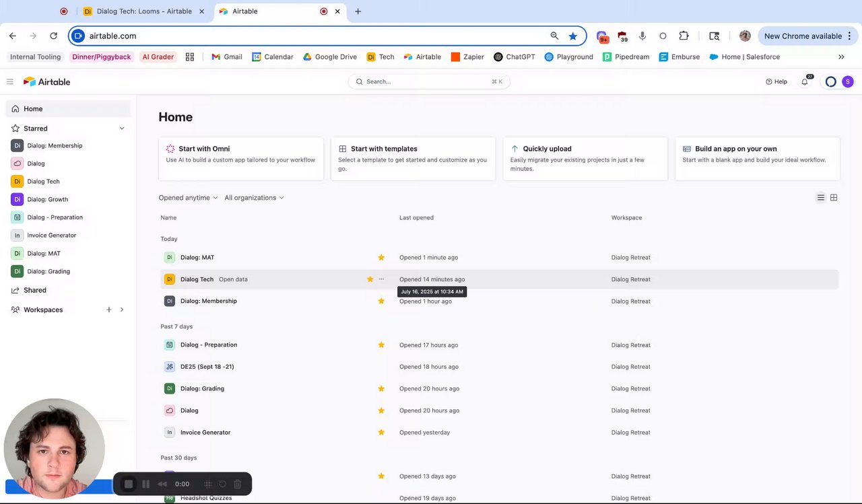
Task: Go to Home in the sidebar
Action: pos(68,108)
